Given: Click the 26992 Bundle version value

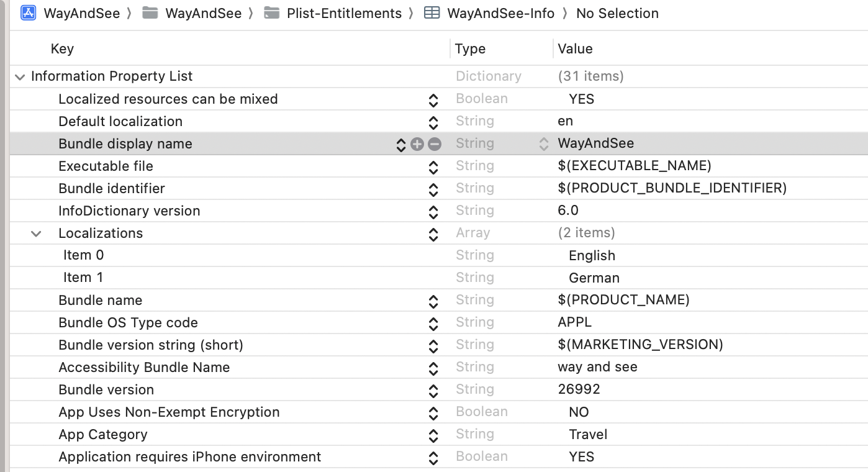Looking at the screenshot, I should (579, 390).
